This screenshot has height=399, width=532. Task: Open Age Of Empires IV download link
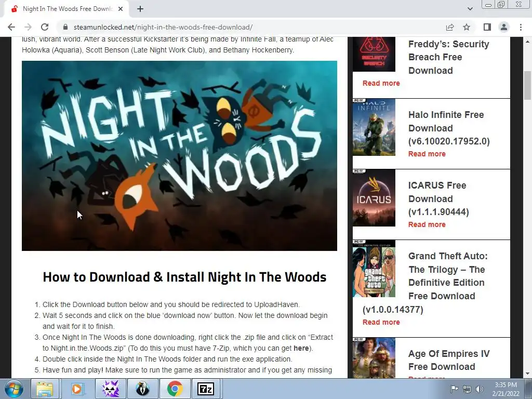tap(449, 360)
